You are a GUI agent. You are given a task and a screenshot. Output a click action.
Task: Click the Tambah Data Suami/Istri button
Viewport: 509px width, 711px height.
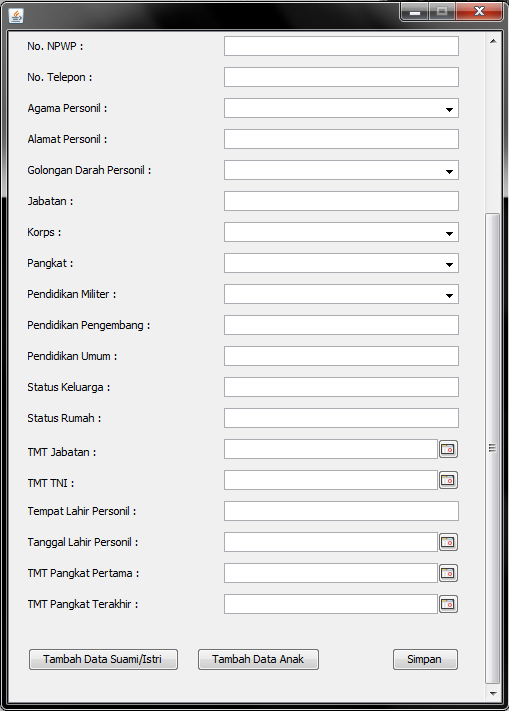click(103, 659)
